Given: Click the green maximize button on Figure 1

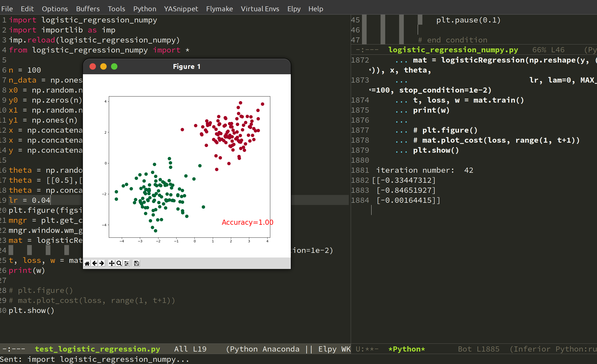Looking at the screenshot, I should [114, 66].
